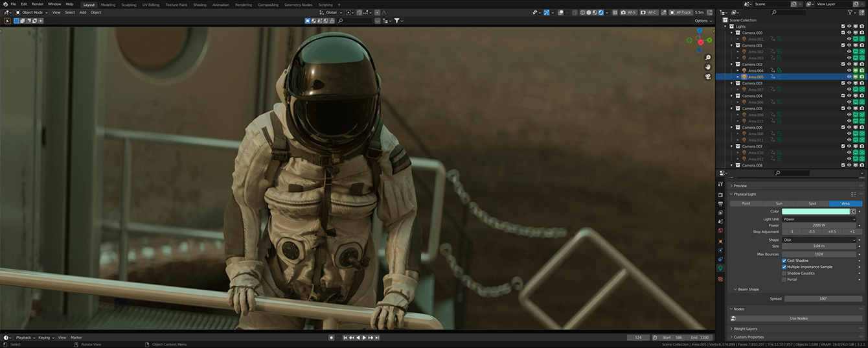Image resolution: width=868 pixels, height=348 pixels.
Task: Switch to the Shading workspace tab
Action: [x=200, y=5]
